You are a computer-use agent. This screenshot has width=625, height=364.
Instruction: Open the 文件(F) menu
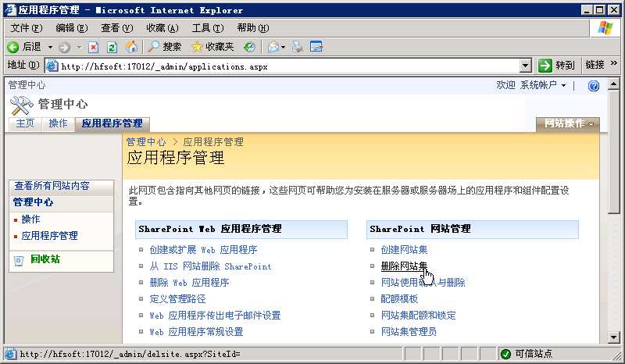pos(27,28)
